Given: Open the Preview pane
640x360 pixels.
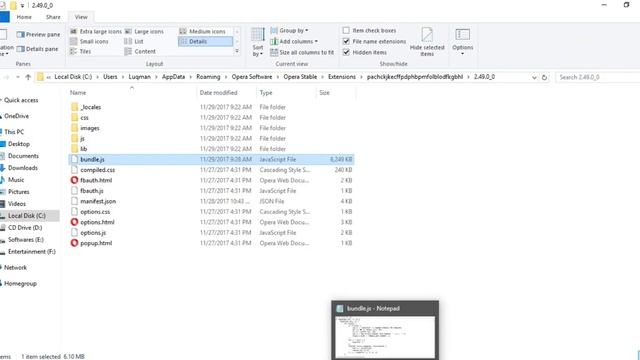Looking at the screenshot, I should [38, 35].
